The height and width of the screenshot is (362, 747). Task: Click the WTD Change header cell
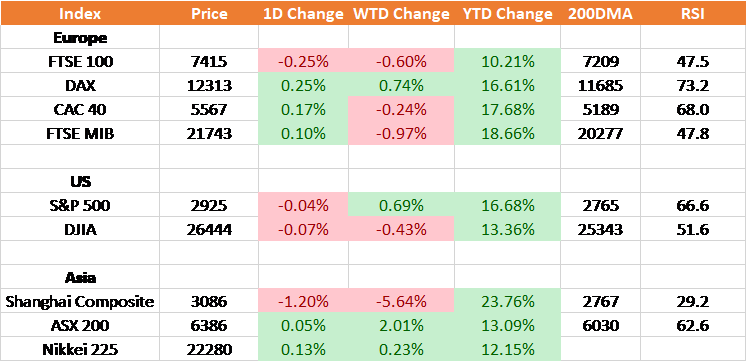[402, 13]
